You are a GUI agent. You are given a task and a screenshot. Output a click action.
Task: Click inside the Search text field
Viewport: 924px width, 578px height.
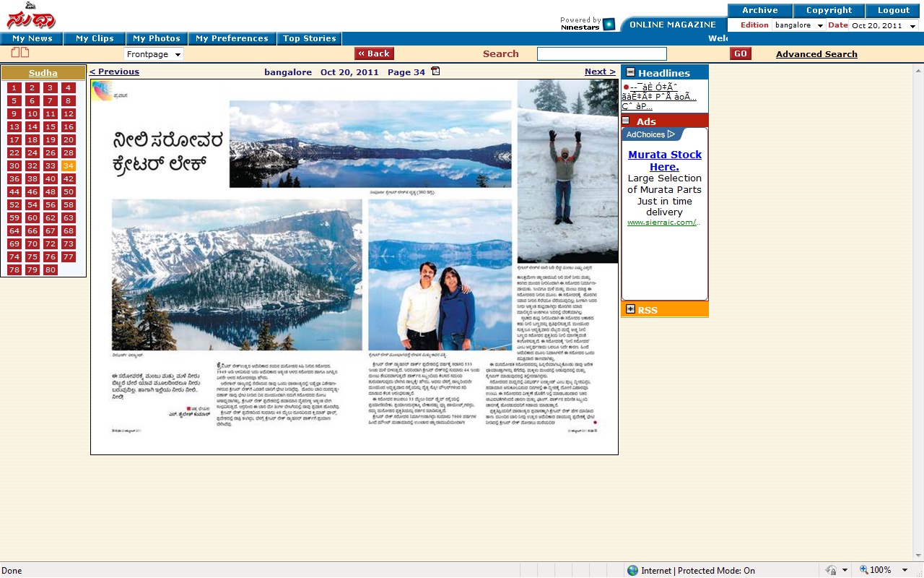click(x=602, y=53)
